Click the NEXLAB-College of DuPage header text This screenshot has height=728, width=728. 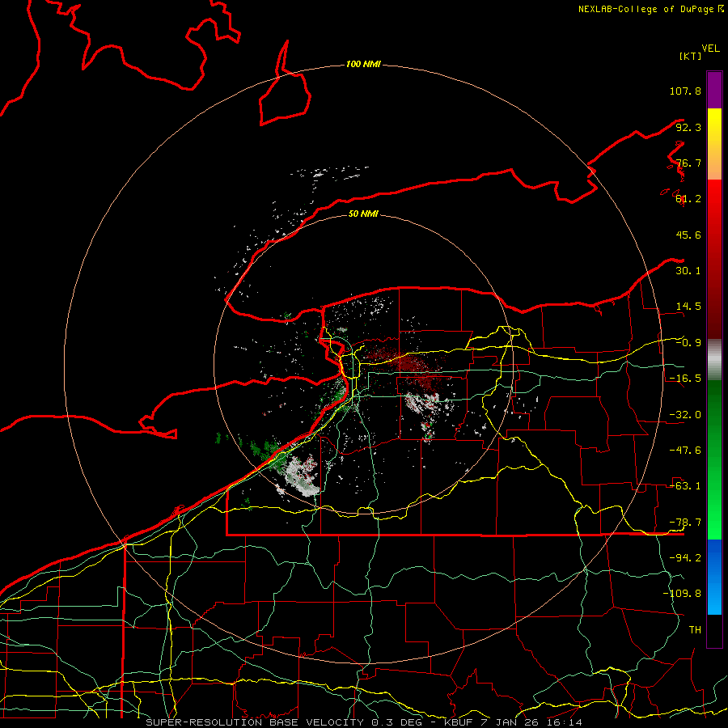[650, 9]
